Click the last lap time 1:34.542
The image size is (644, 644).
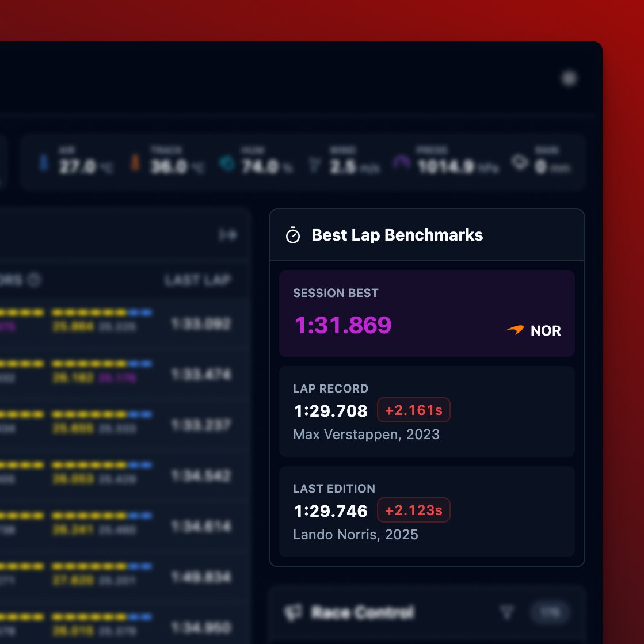(x=201, y=475)
